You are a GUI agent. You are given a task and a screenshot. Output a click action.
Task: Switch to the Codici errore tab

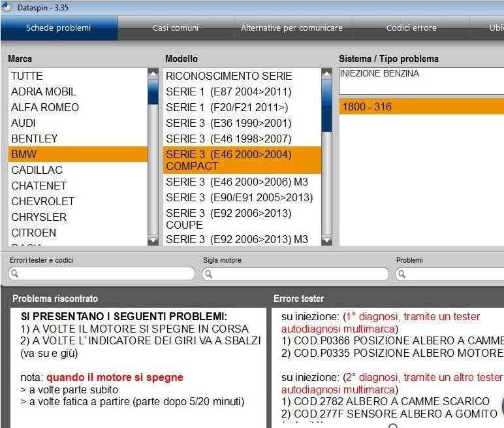tap(411, 28)
